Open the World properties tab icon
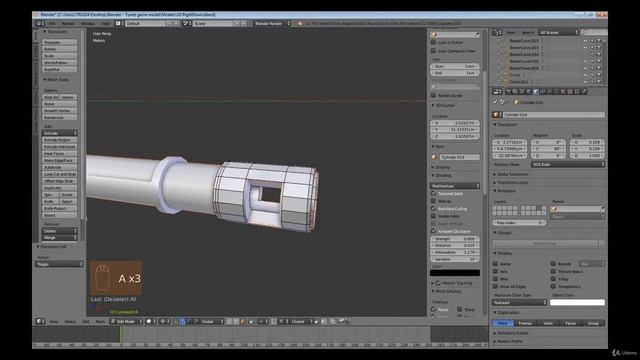This screenshot has height=360, width=640. point(529,92)
